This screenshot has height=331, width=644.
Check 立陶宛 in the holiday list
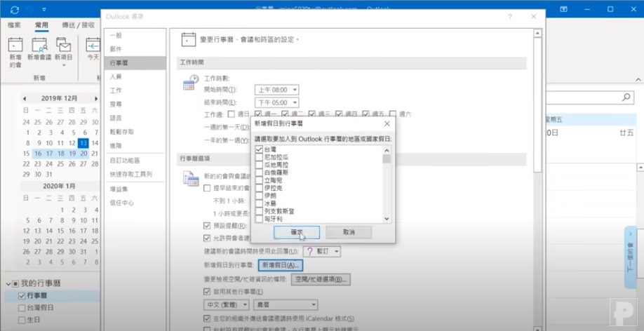[x=259, y=180]
